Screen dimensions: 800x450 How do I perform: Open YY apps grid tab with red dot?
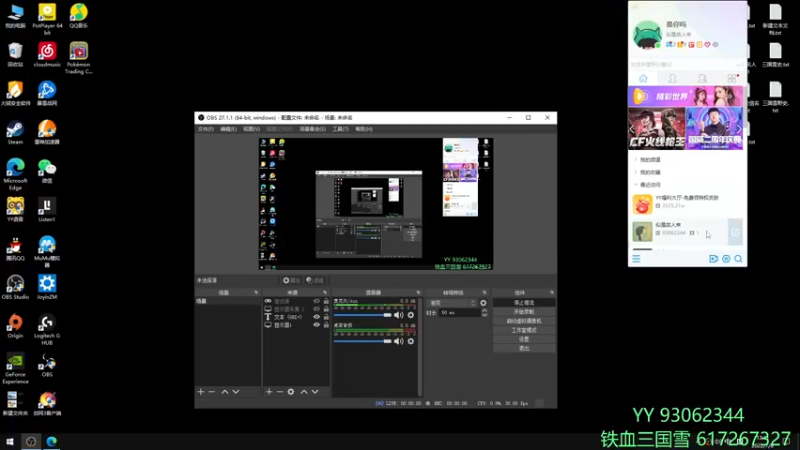click(732, 79)
